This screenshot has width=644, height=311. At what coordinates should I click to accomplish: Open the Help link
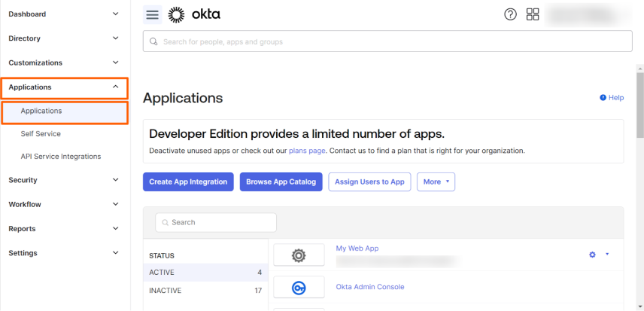pyautogui.click(x=616, y=97)
